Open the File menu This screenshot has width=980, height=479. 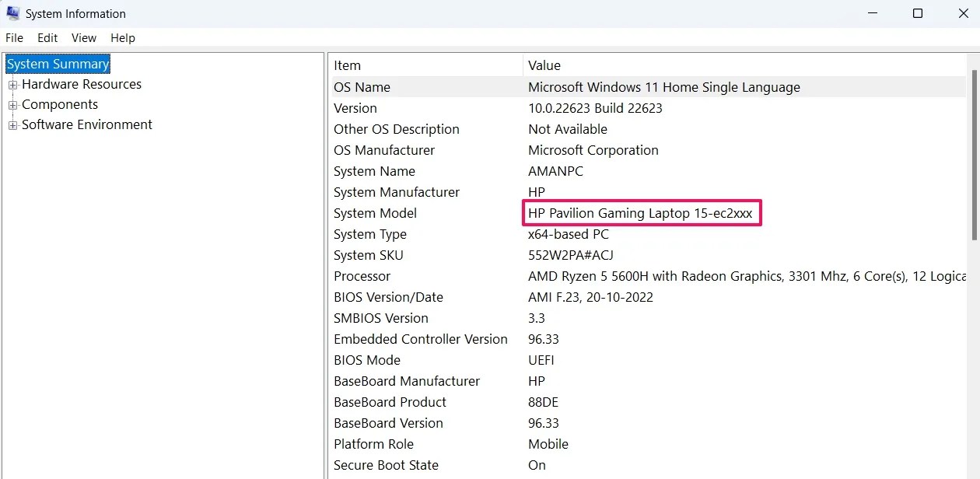coord(14,37)
